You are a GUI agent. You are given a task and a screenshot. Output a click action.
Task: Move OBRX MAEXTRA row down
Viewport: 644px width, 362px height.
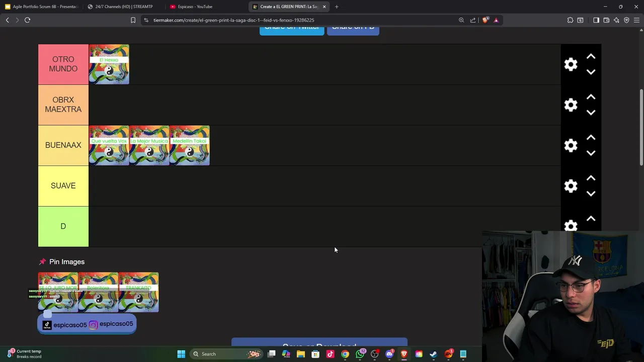[x=591, y=113]
